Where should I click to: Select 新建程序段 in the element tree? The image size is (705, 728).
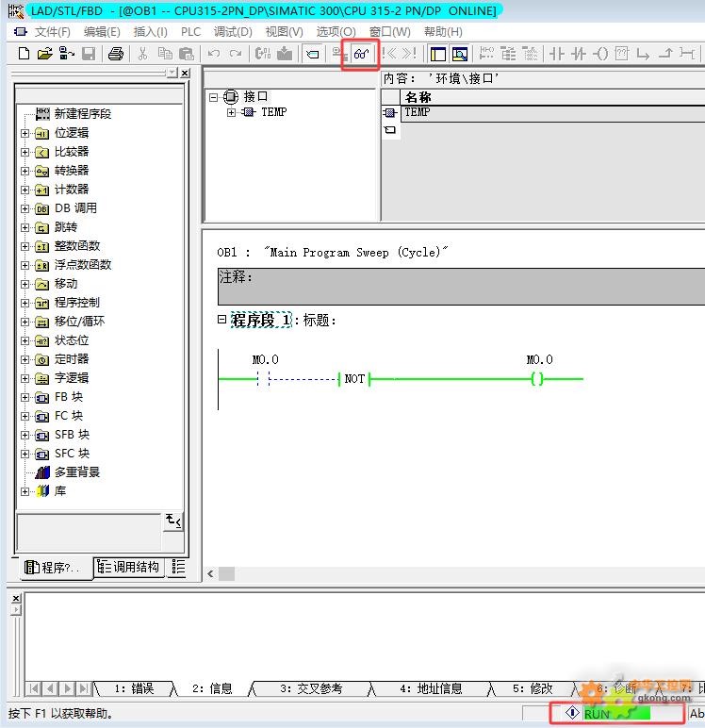(82, 114)
